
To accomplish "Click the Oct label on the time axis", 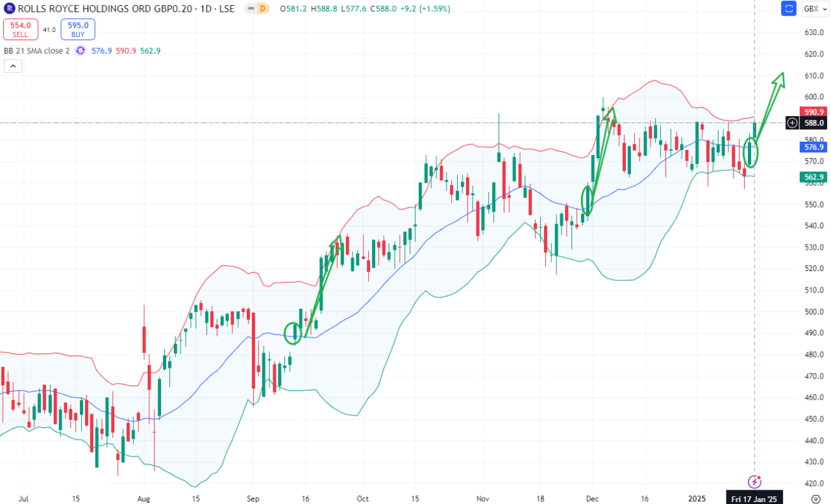I will coord(363,498).
